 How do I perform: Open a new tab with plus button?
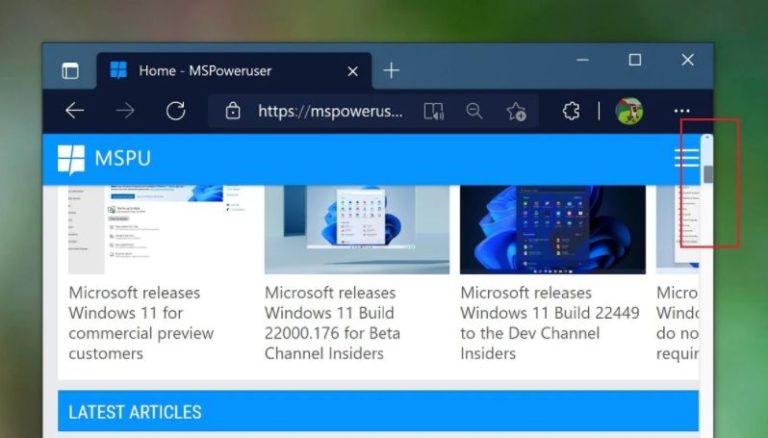tap(391, 71)
